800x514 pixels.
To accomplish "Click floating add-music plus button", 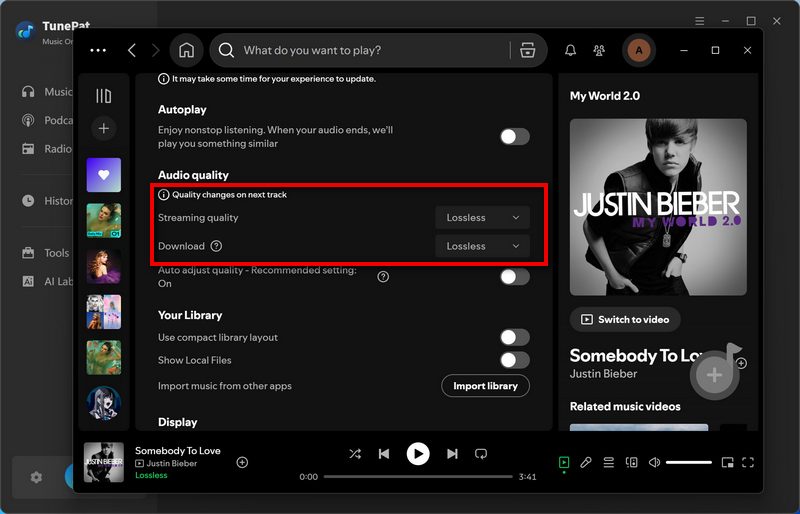I will pos(714,375).
